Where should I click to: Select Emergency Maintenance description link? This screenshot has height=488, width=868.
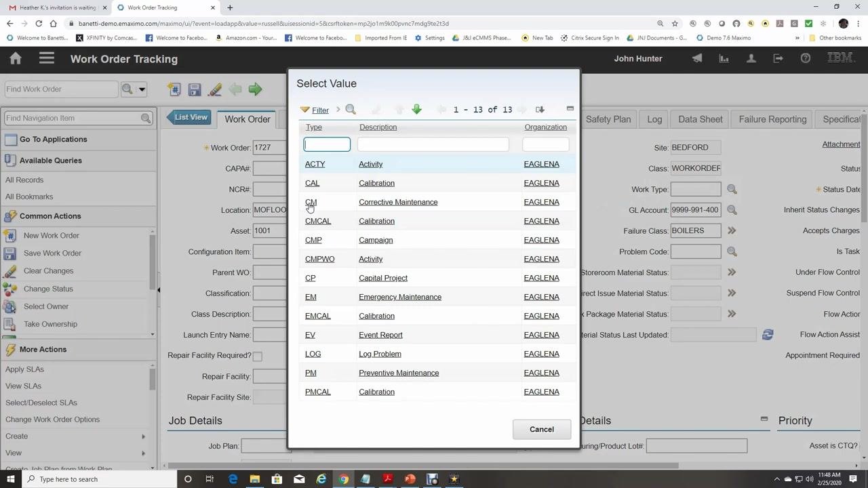click(x=400, y=297)
